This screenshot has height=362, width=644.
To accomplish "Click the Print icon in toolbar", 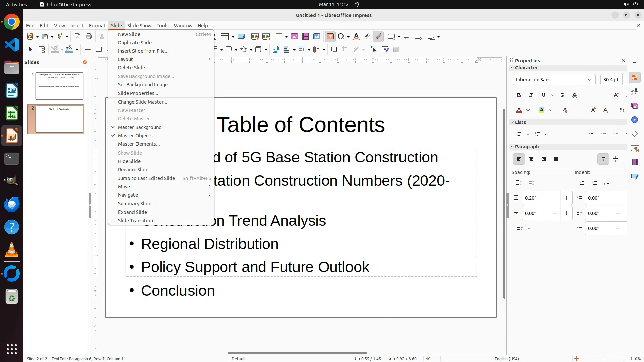I will (x=89, y=37).
